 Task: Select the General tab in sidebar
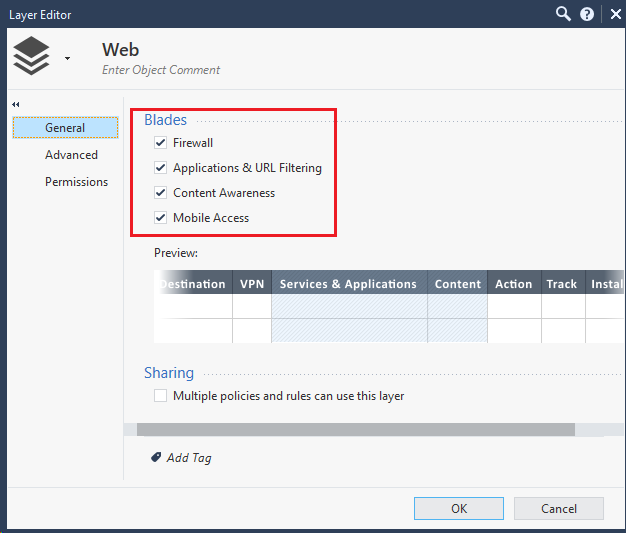pyautogui.click(x=65, y=128)
